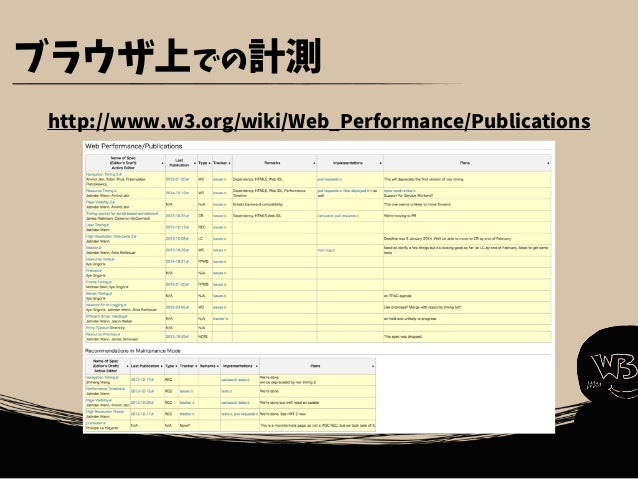
Task: Open the Beacon spec link
Action: (93, 247)
